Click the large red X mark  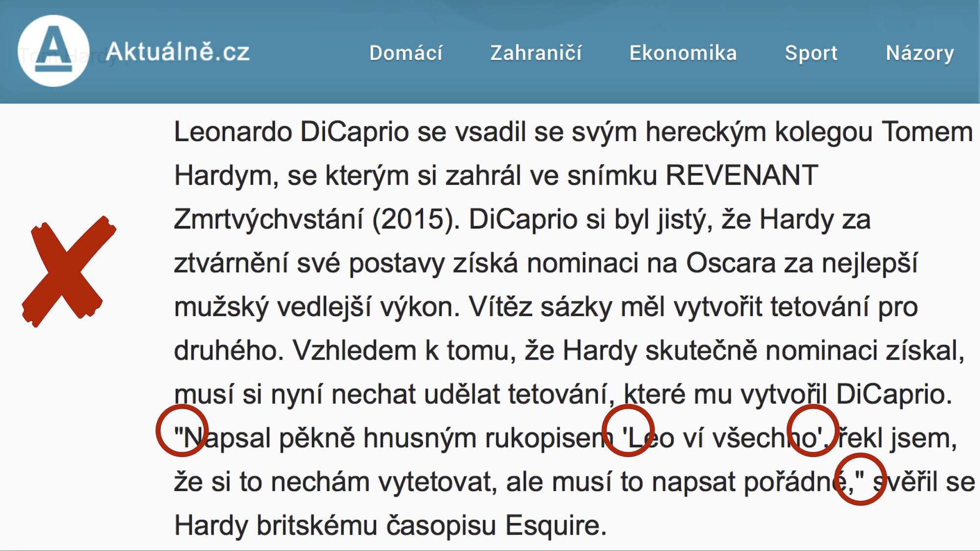point(69,272)
